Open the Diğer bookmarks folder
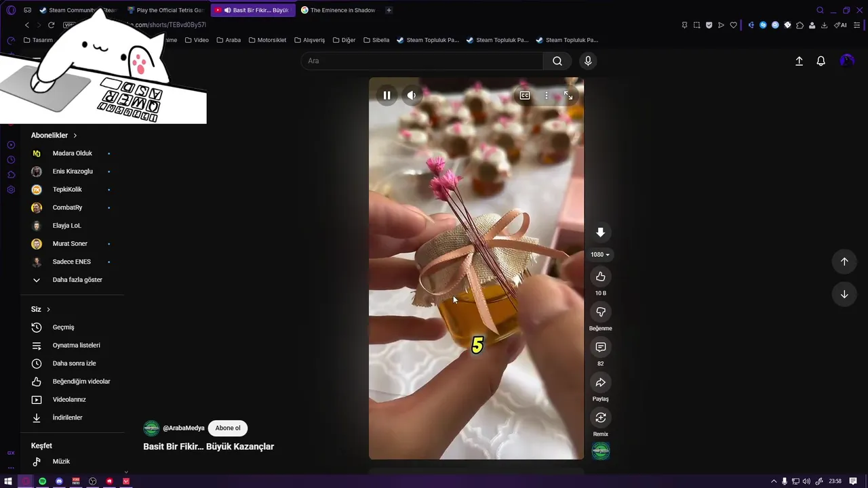 pyautogui.click(x=344, y=40)
